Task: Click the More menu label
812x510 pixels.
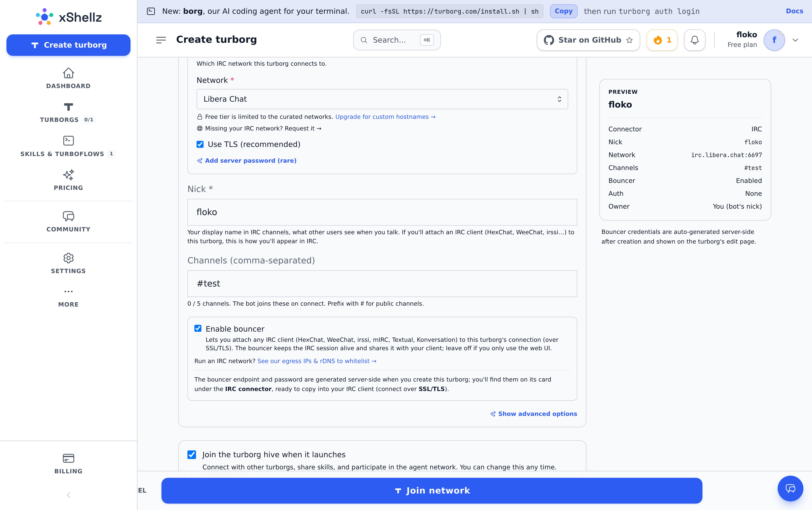Action: 68,304
